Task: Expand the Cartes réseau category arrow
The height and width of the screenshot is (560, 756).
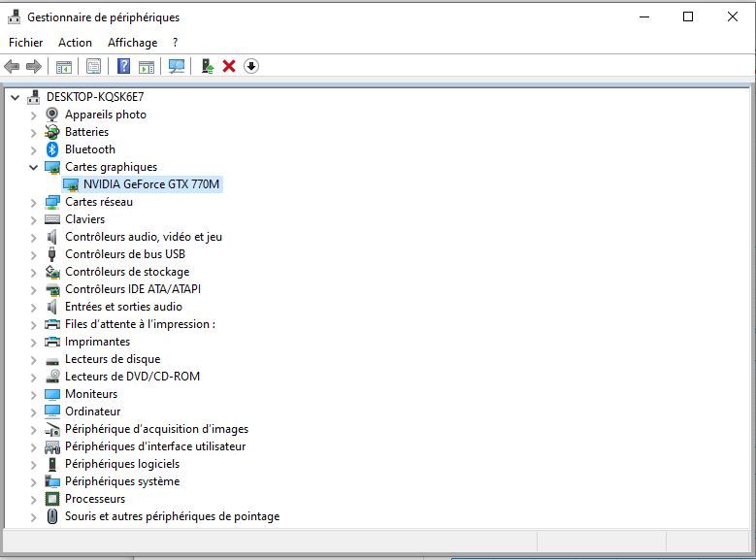Action: (x=33, y=203)
